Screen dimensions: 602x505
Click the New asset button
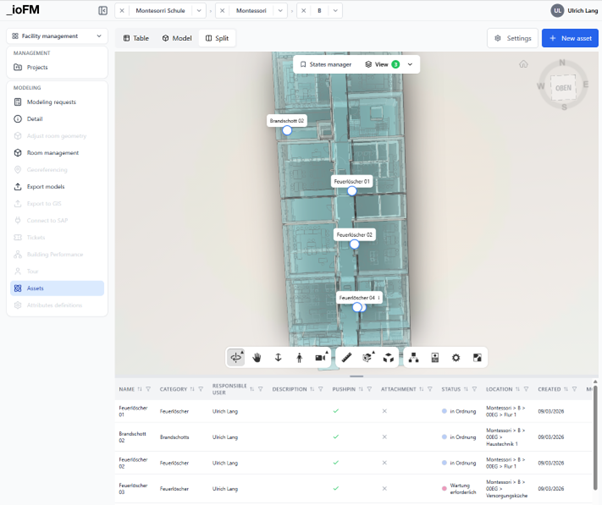point(569,38)
